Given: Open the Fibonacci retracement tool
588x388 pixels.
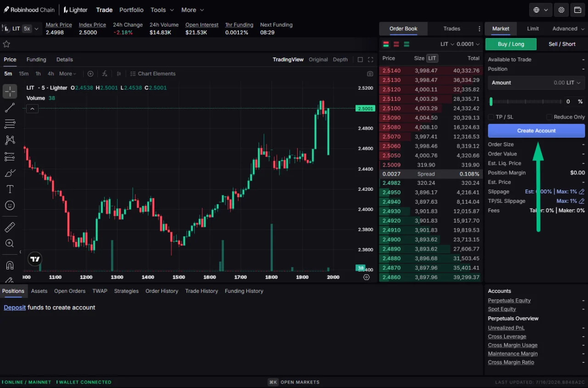Looking at the screenshot, I should [x=10, y=124].
